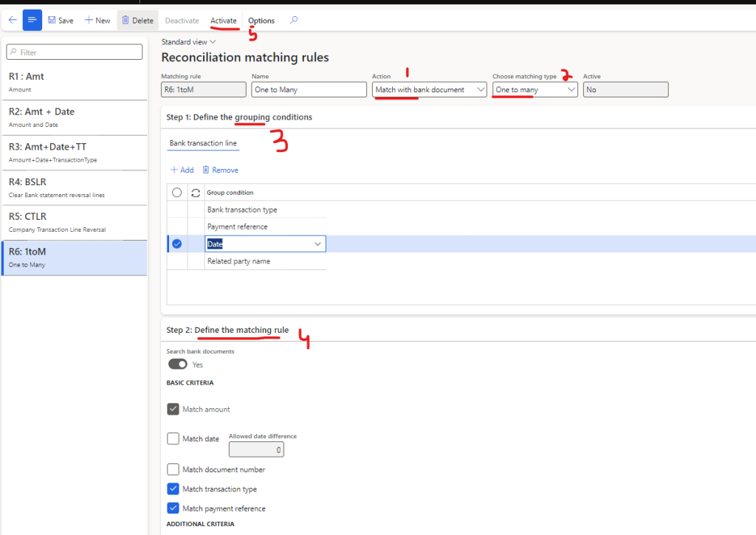Viewport: 756px width, 535px height.
Task: Open the Date group condition dropdown
Action: (x=318, y=244)
